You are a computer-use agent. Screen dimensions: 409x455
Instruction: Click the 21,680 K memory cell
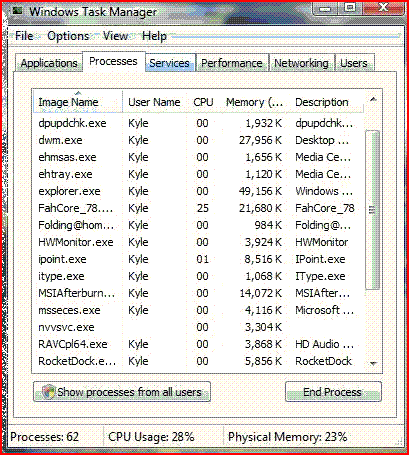coord(260,208)
